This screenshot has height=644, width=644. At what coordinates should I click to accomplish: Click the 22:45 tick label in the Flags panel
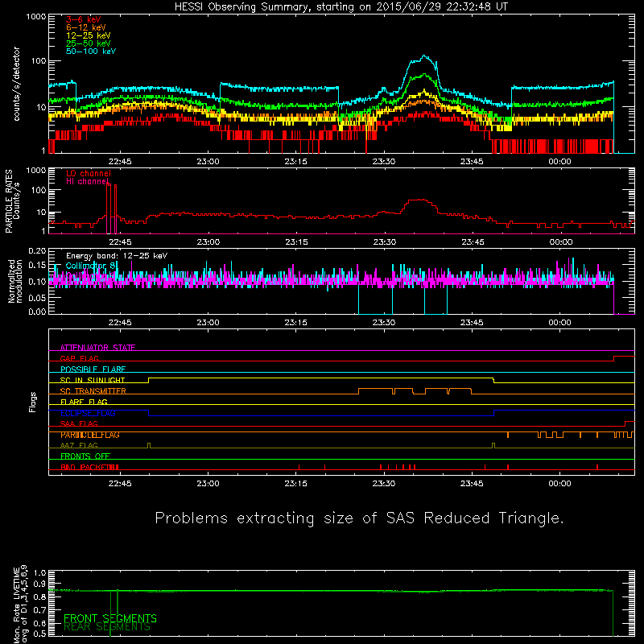[120, 484]
